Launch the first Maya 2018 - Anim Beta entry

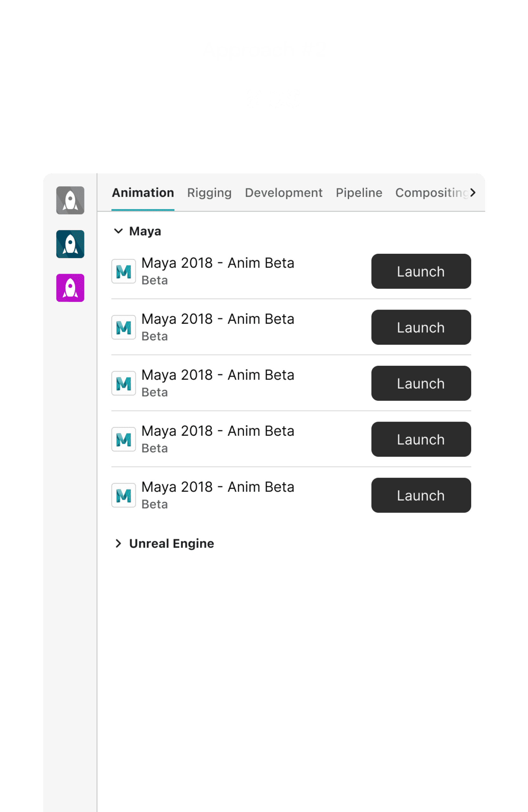421,271
